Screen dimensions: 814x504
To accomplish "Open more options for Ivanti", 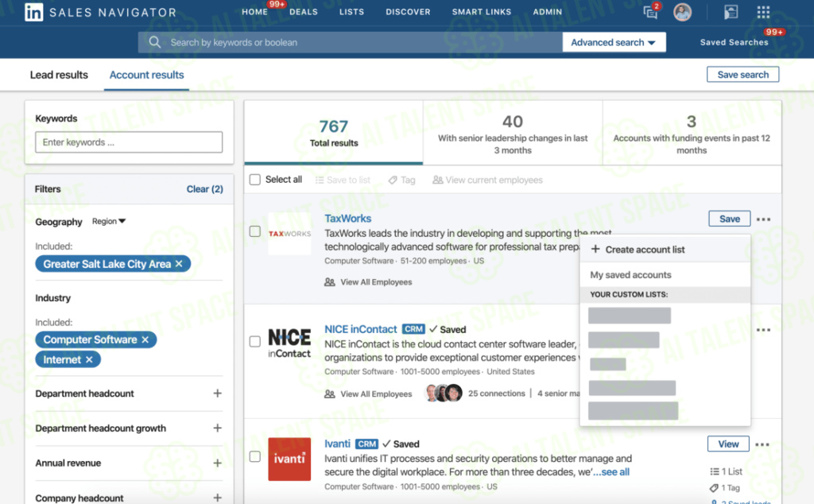I will (x=762, y=444).
